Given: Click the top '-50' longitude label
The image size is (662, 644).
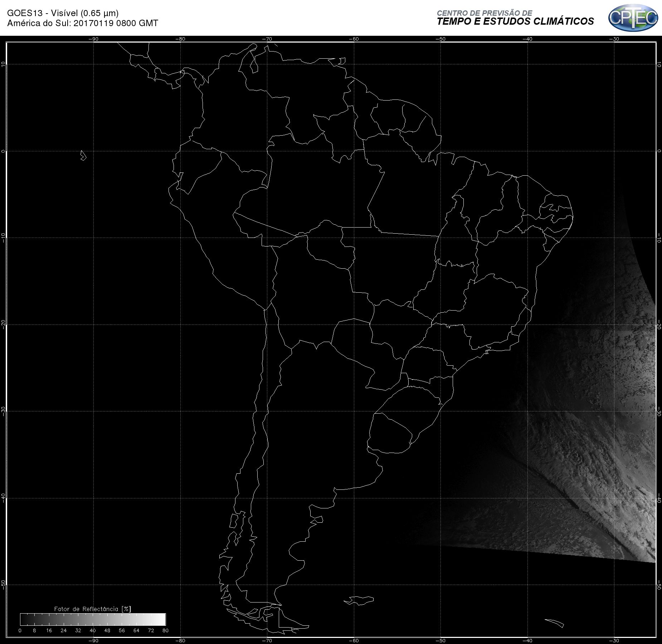Looking at the screenshot, I should [441, 39].
